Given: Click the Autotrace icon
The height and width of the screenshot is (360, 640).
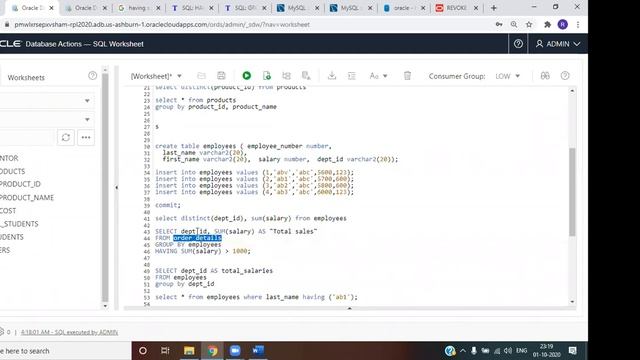Looking at the screenshot, I should point(306,76).
